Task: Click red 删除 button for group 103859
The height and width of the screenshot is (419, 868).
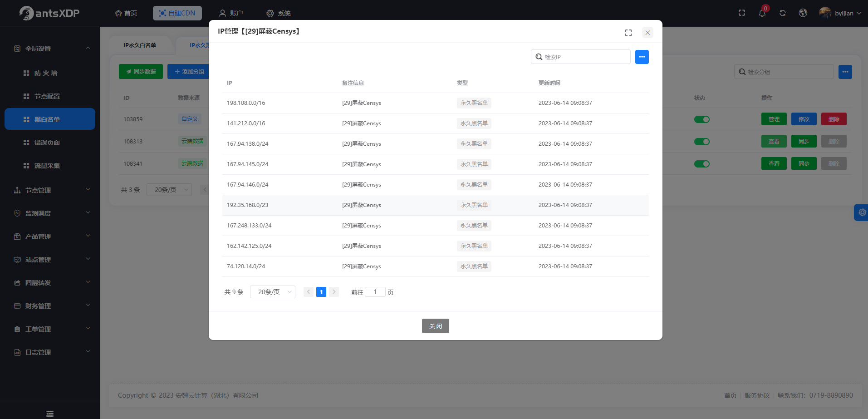Action: click(834, 119)
